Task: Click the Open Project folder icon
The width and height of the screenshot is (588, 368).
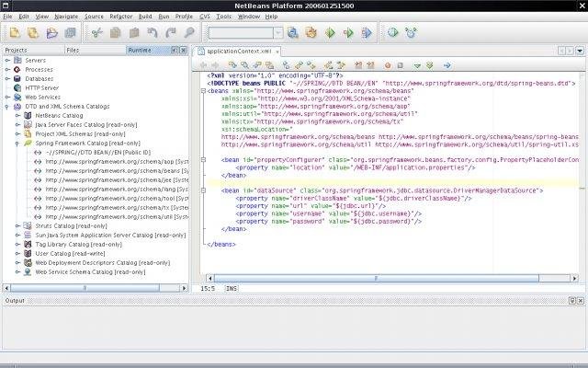Action: tap(51, 33)
